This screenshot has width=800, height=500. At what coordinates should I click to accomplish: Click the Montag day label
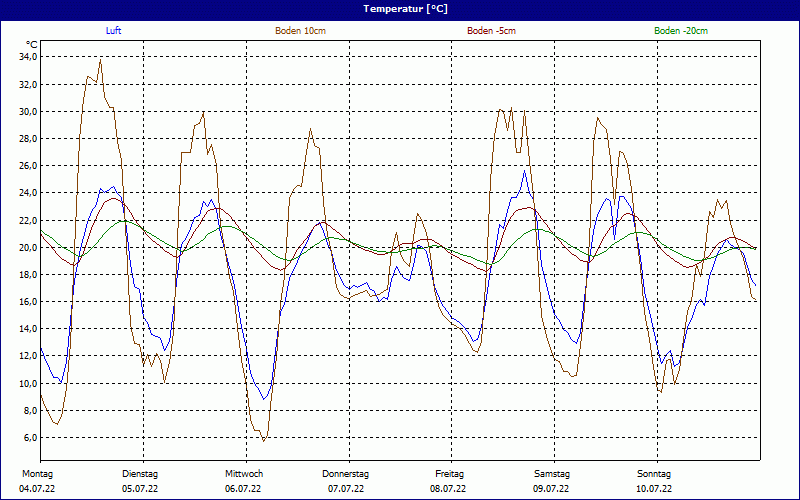(37, 473)
